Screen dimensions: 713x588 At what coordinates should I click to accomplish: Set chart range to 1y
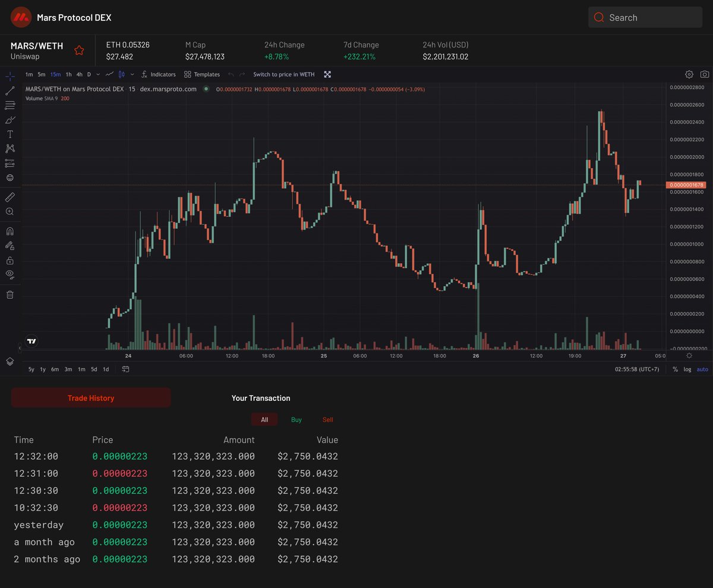[43, 369]
